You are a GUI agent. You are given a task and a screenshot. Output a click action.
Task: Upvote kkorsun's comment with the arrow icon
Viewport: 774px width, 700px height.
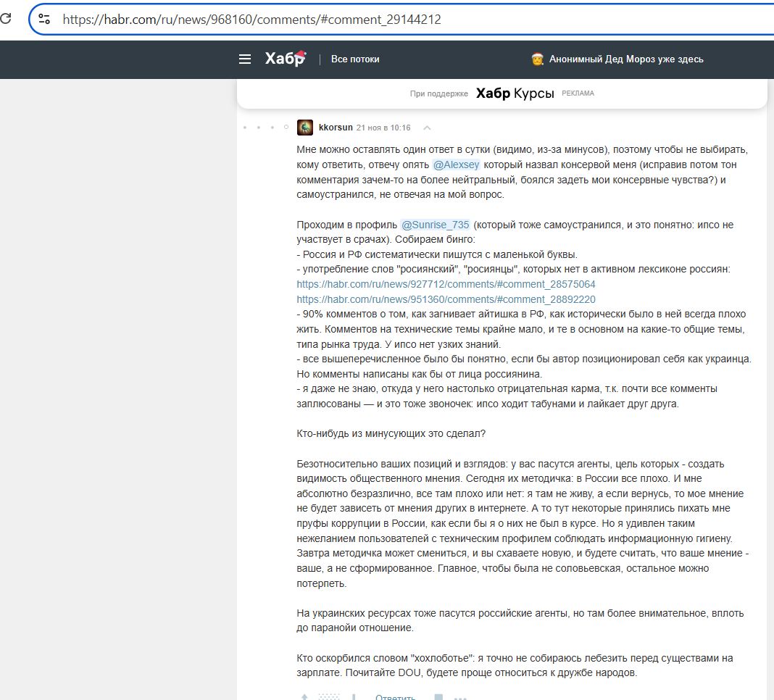point(304,696)
